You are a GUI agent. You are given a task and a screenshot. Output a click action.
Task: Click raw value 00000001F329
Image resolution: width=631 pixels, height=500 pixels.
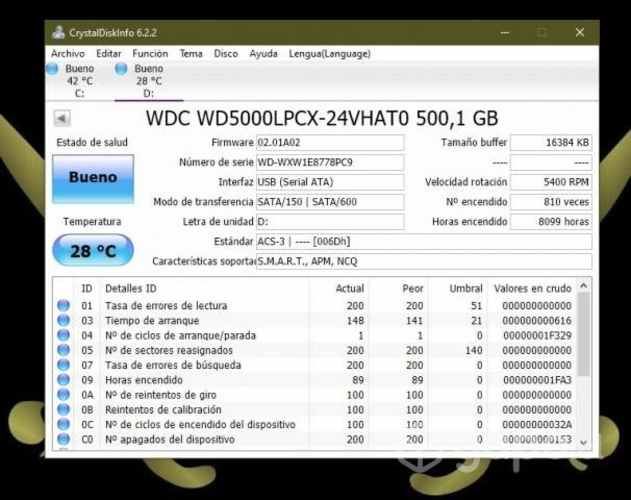click(537, 335)
